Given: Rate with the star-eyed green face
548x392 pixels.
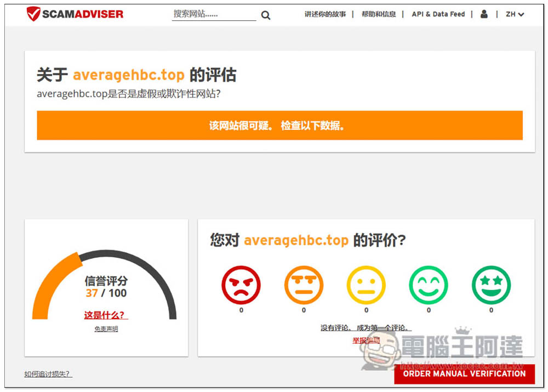Looking at the screenshot, I should pos(491,285).
